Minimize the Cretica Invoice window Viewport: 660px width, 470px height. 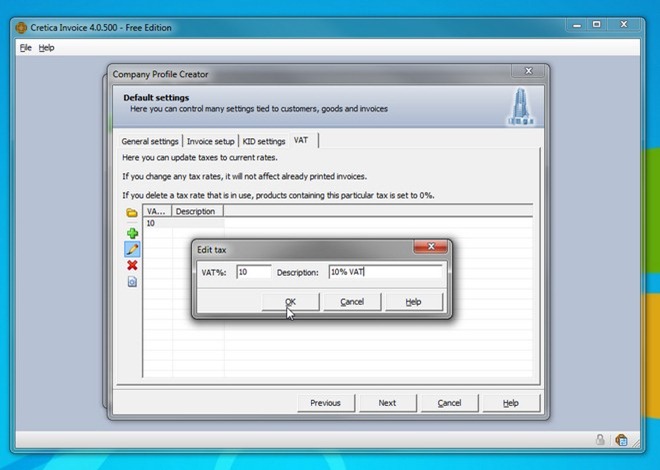coord(577,25)
